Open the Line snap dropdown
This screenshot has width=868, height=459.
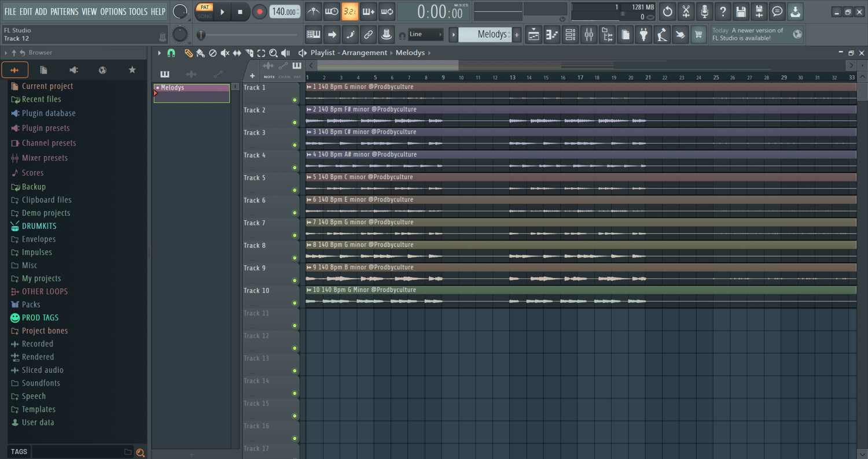(x=426, y=34)
